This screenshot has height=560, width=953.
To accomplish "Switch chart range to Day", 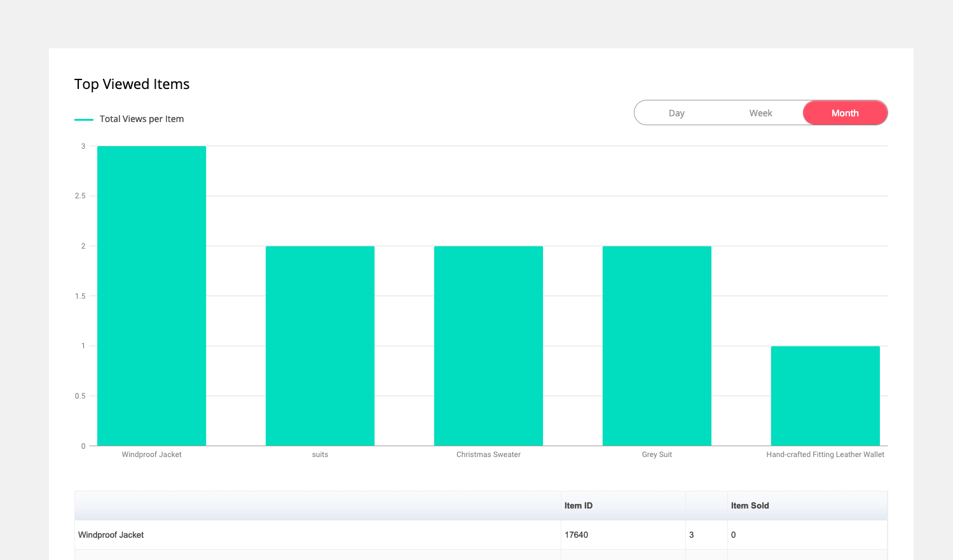I will (676, 113).
